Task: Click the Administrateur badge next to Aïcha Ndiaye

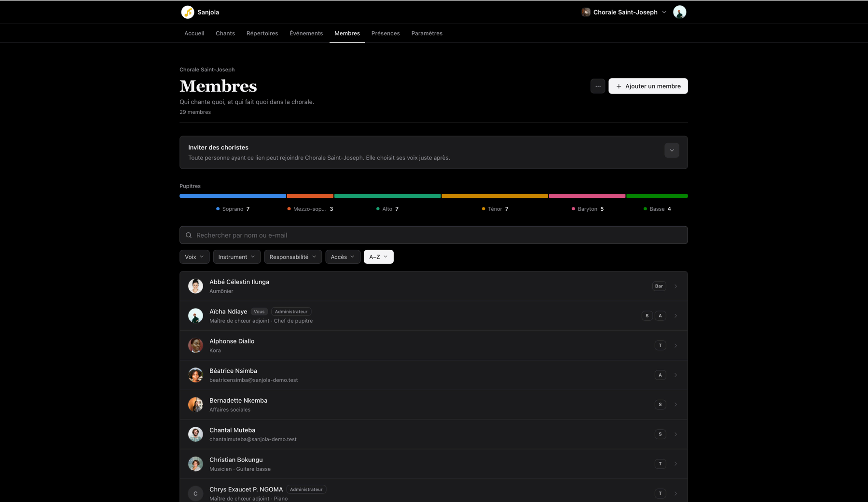Action: [x=291, y=312]
